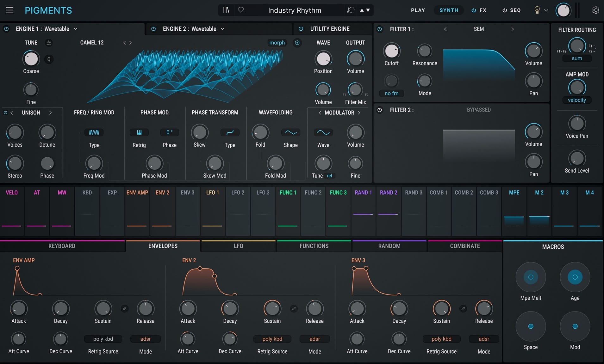Toggle the morph button
Viewport: 604px width, 364px height.
tap(277, 43)
